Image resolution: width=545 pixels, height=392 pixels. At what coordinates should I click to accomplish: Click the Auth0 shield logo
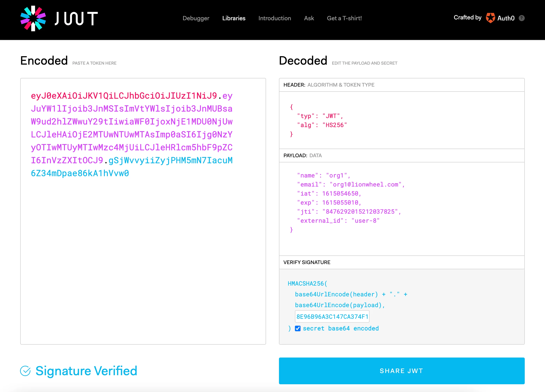[x=490, y=18]
